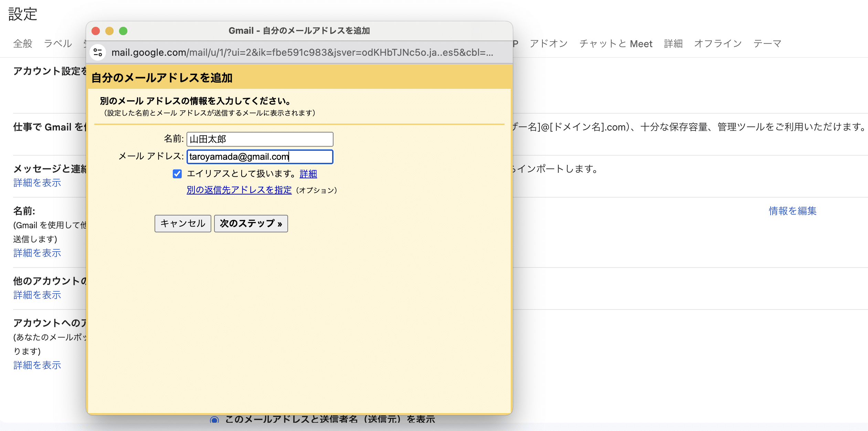Click 情報を編集 link in settings
This screenshot has height=431, width=868.
(793, 211)
